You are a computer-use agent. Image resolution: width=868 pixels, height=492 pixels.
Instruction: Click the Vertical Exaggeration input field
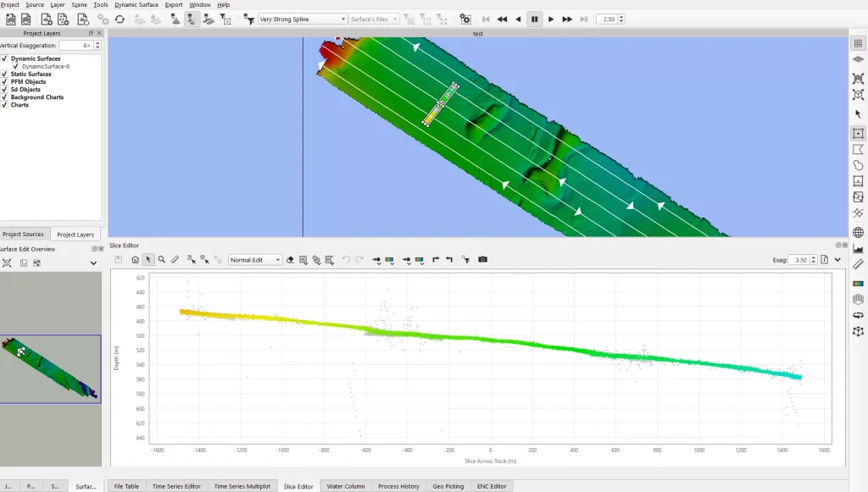[75, 45]
